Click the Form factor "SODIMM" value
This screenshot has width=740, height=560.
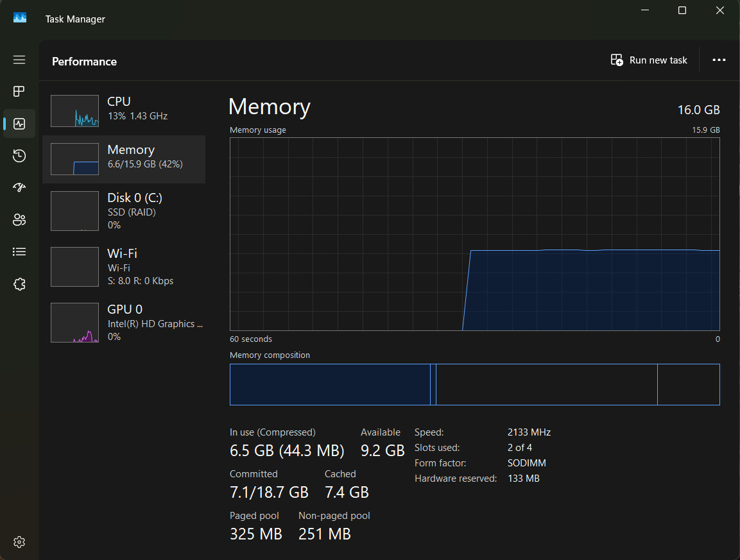pyautogui.click(x=527, y=462)
